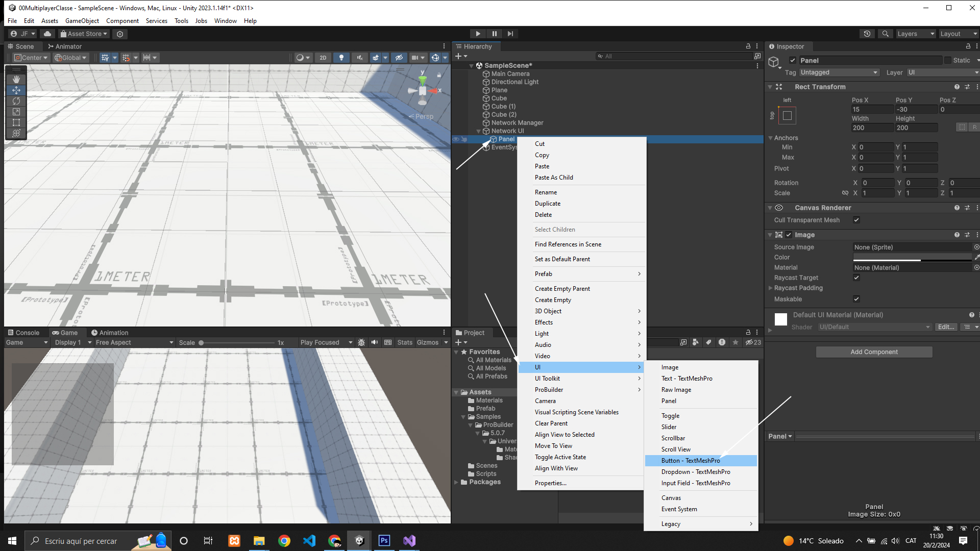The image size is (980, 551).
Task: Open Photoshop from the taskbar
Action: click(384, 541)
